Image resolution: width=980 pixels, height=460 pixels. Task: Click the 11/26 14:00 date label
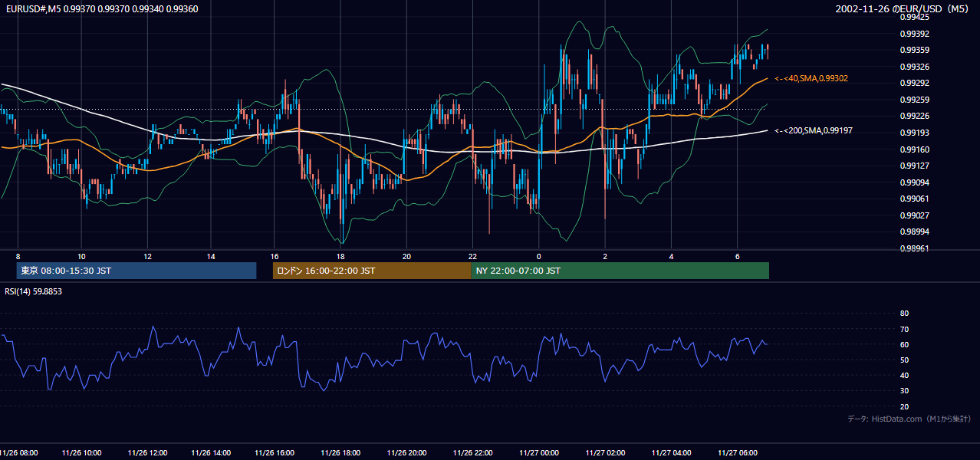click(211, 453)
